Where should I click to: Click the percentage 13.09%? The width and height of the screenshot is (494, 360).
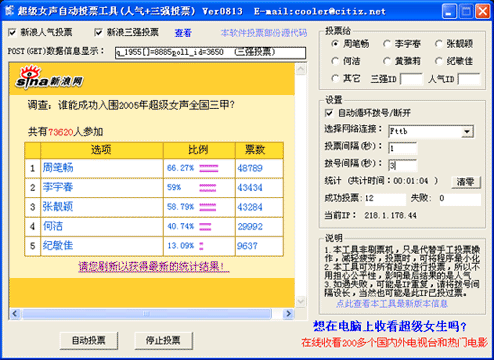coord(180,246)
